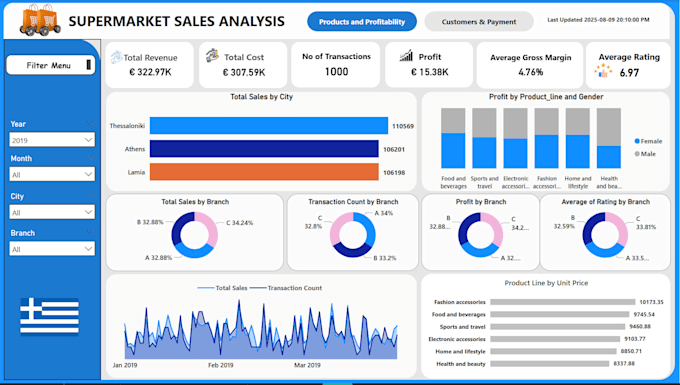Click the Feb 2019 axis label
The width and height of the screenshot is (680, 385).
tap(220, 365)
